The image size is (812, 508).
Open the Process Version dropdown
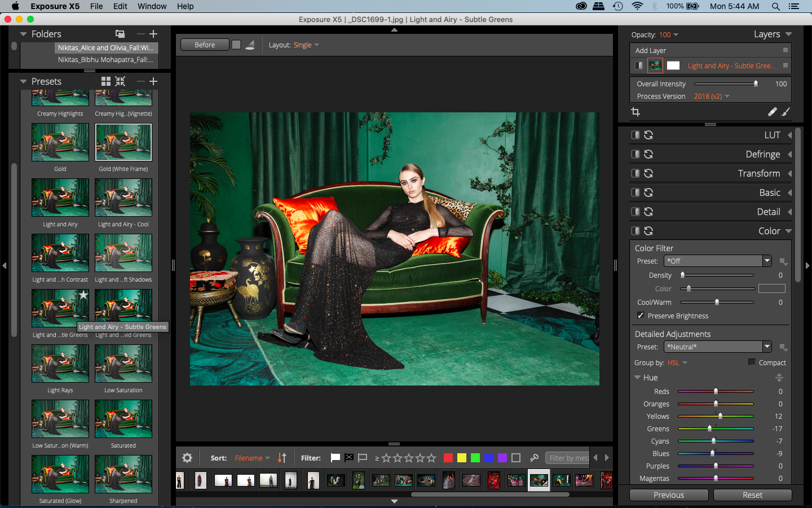[712, 97]
